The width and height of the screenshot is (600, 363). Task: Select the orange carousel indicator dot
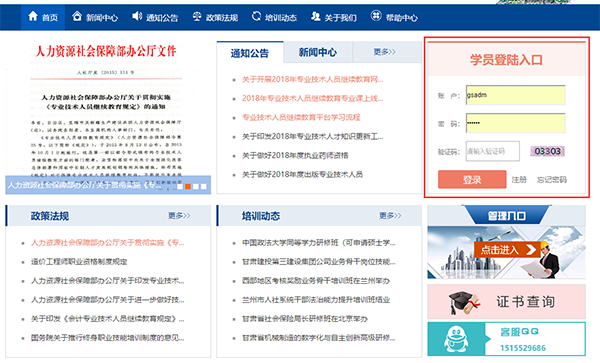tap(188, 186)
